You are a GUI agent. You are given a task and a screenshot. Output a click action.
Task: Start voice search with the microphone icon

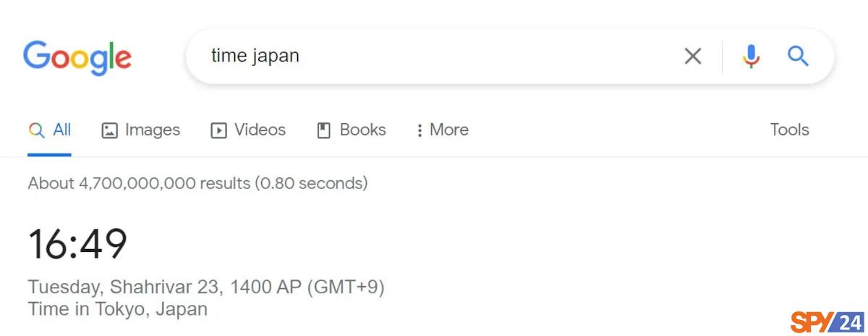coord(752,56)
